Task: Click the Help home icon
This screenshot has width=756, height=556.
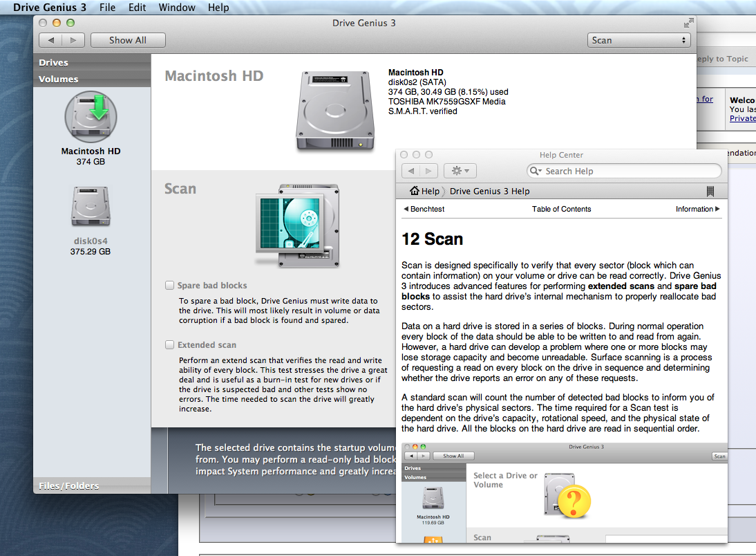Action: point(414,191)
